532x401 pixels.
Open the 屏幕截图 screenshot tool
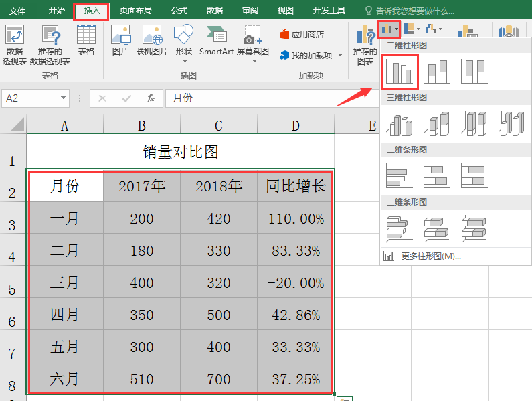point(253,44)
